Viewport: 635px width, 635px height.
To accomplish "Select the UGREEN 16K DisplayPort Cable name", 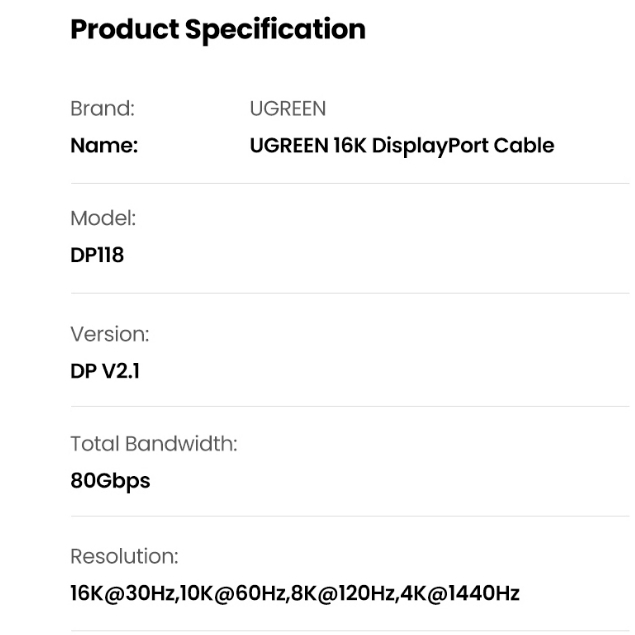I will (401, 145).
